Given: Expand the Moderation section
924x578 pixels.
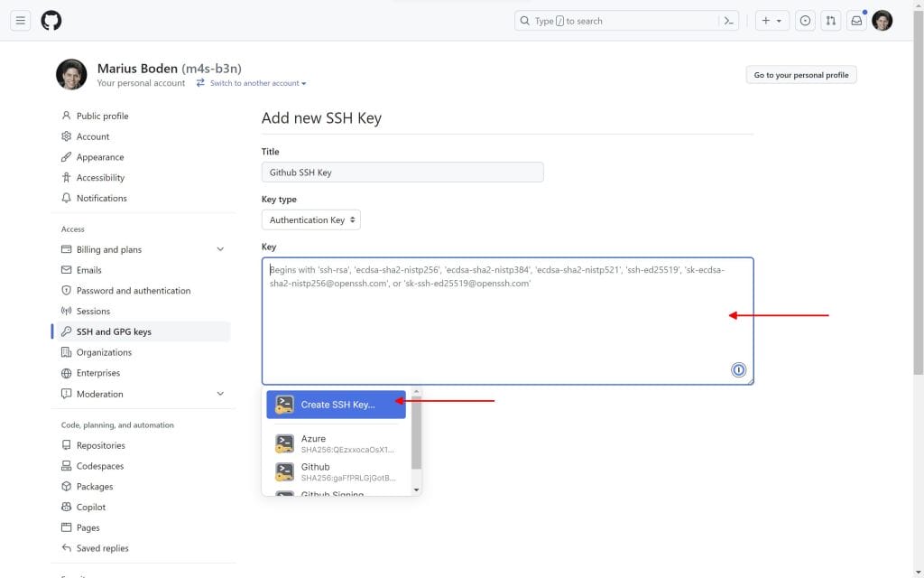Looking at the screenshot, I should [220, 394].
